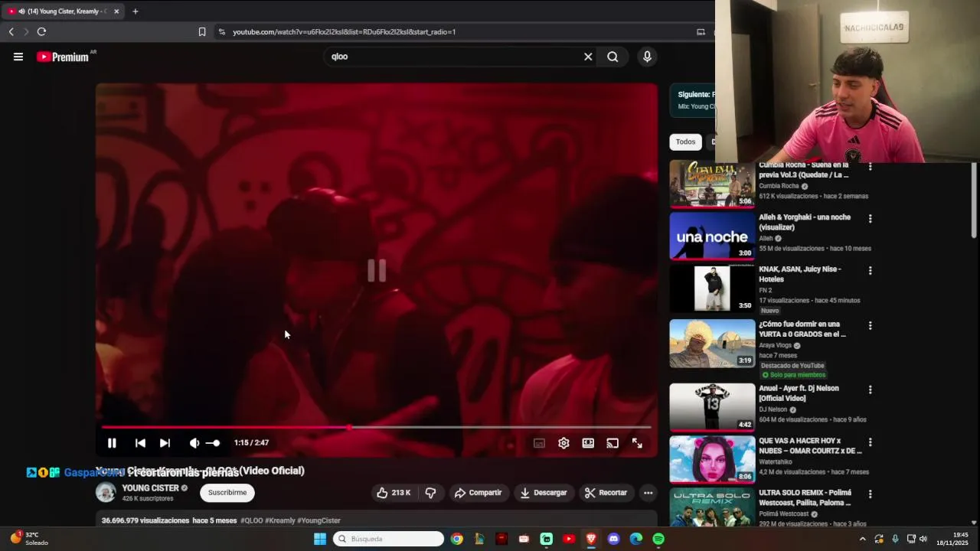
Task: Clip the video with Recortar
Action: tap(605, 493)
